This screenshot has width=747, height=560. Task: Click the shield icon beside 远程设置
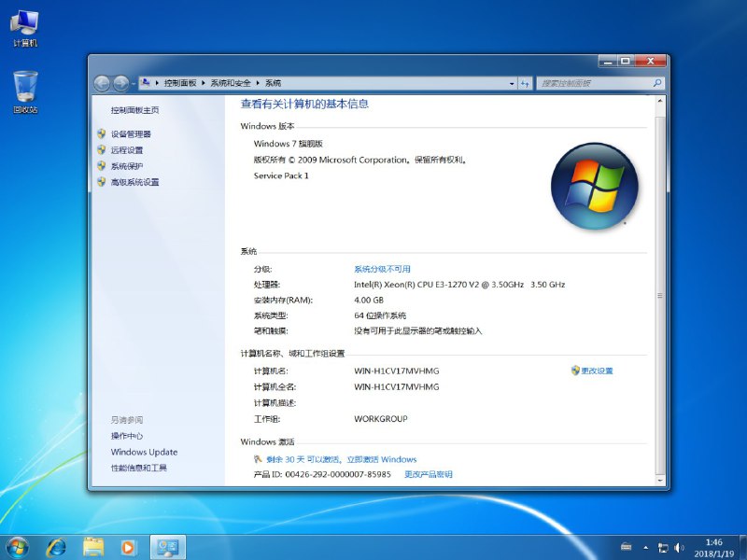101,149
